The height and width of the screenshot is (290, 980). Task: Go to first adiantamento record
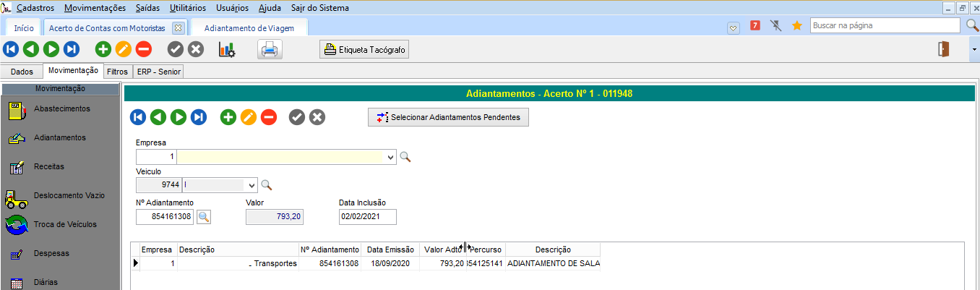(x=137, y=117)
